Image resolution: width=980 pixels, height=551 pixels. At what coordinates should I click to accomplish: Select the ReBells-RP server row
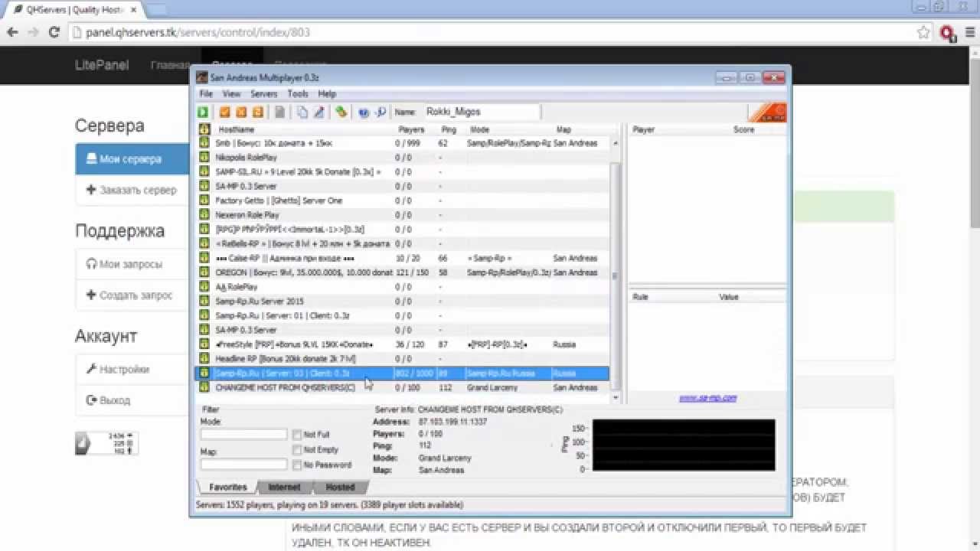(403, 243)
